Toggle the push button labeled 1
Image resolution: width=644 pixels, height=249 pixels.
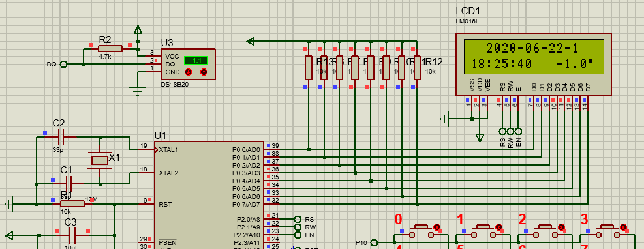[x=498, y=227]
